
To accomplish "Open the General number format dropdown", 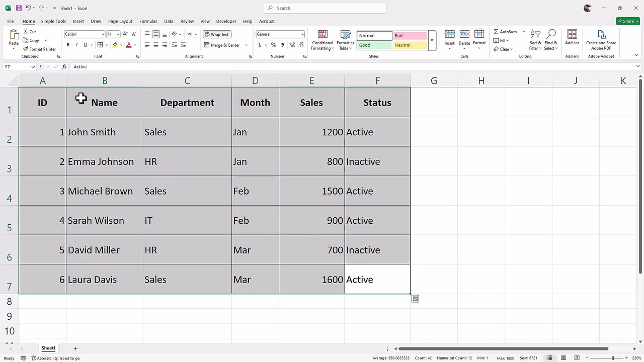I will tap(302, 34).
